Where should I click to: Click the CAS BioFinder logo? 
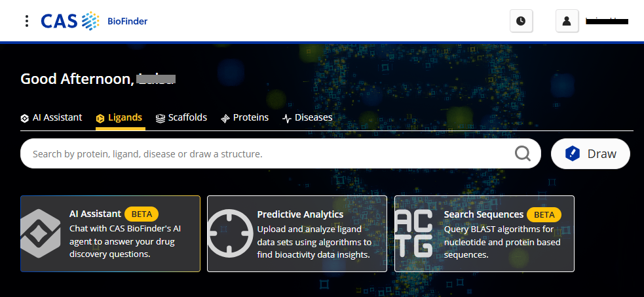click(x=94, y=21)
